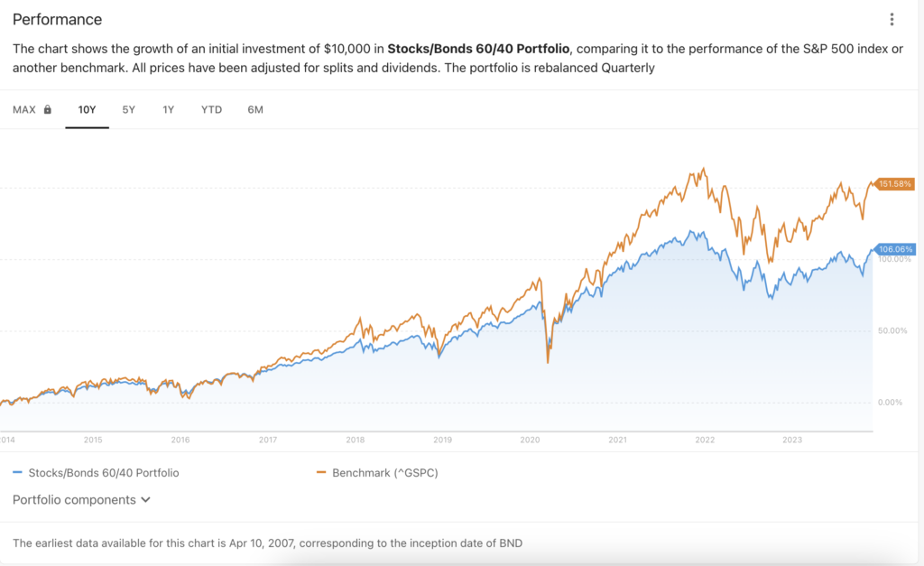Click the 2020 label on the time axis
The width and height of the screenshot is (924, 566).
coord(530,441)
